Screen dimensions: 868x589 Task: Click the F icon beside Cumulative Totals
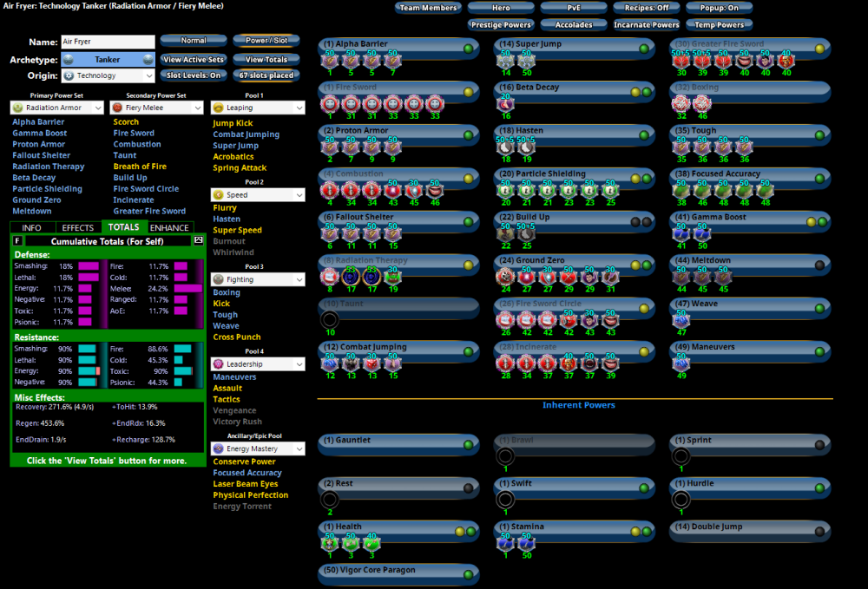(x=18, y=240)
